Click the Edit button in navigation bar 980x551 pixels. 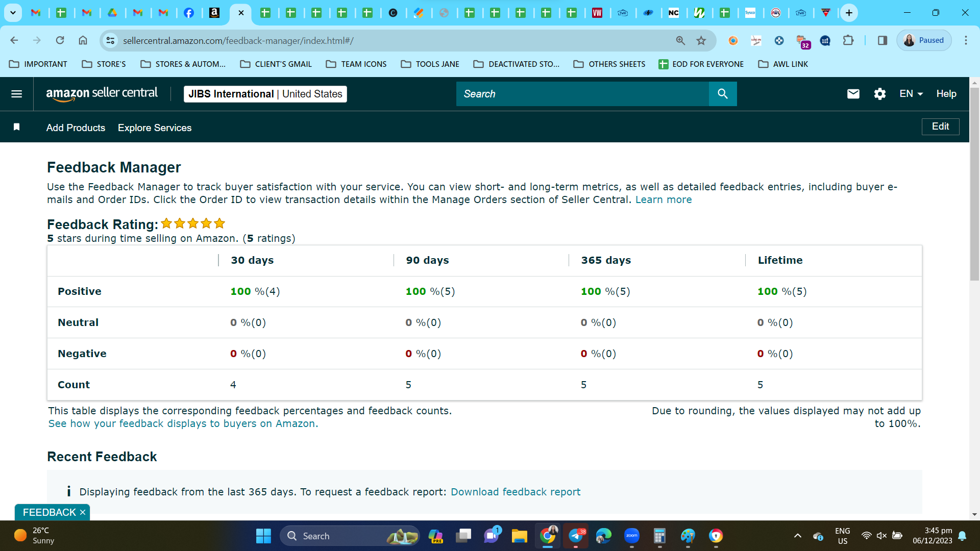point(940,127)
